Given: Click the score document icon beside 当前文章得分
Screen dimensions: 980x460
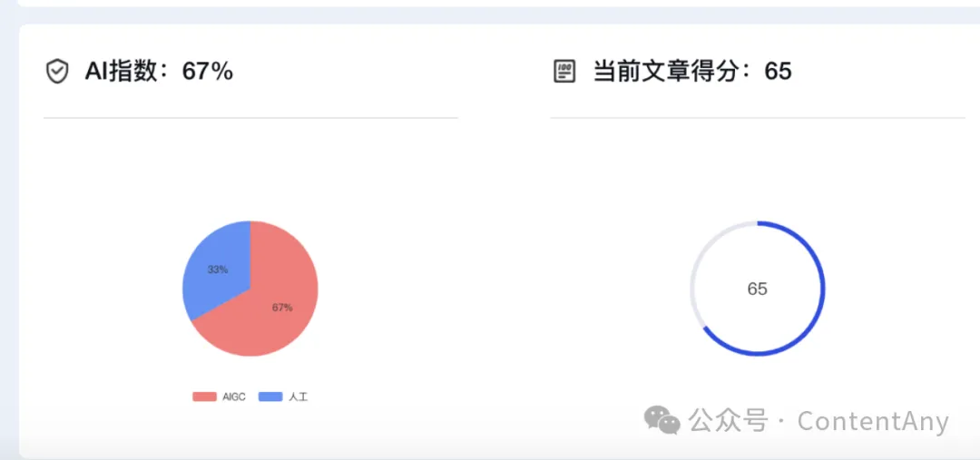Looking at the screenshot, I should (564, 72).
